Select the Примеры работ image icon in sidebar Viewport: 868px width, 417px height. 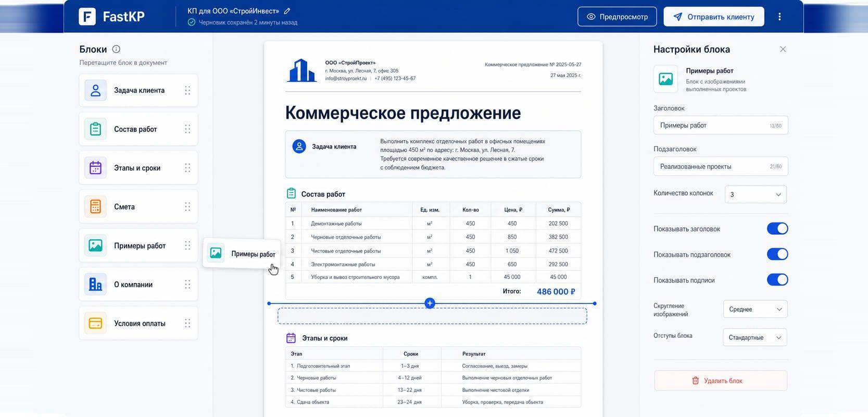[95, 246]
